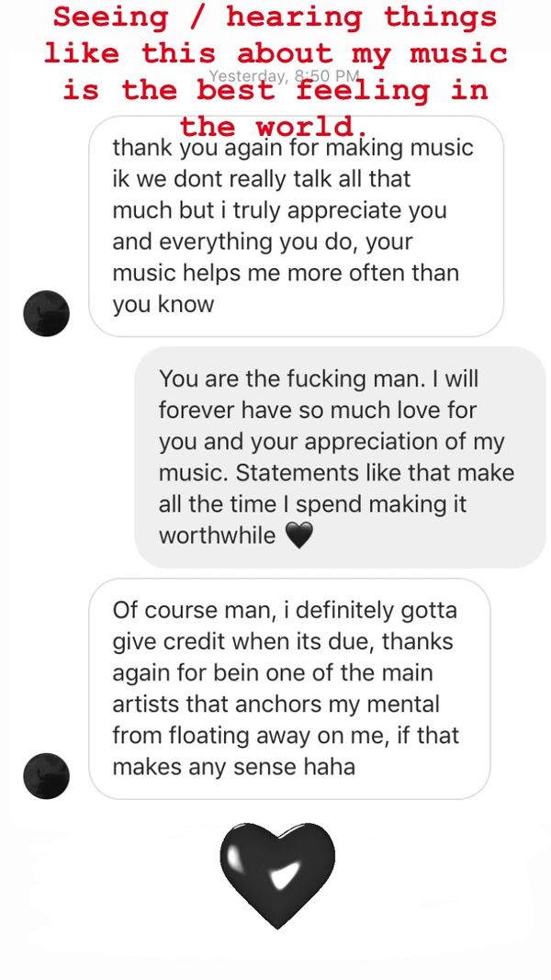Click the word 'worthwhile' in the reply
This screenshot has width=551, height=980.
click(x=217, y=535)
